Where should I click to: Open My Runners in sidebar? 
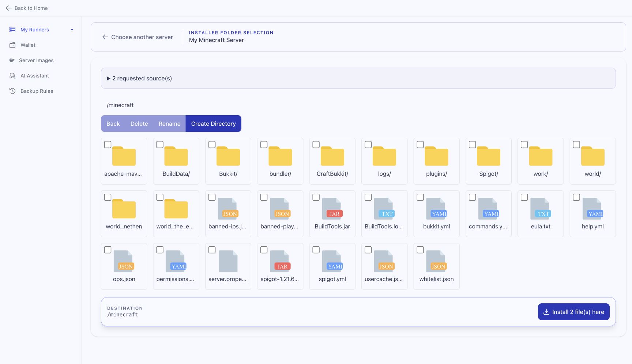35,30
